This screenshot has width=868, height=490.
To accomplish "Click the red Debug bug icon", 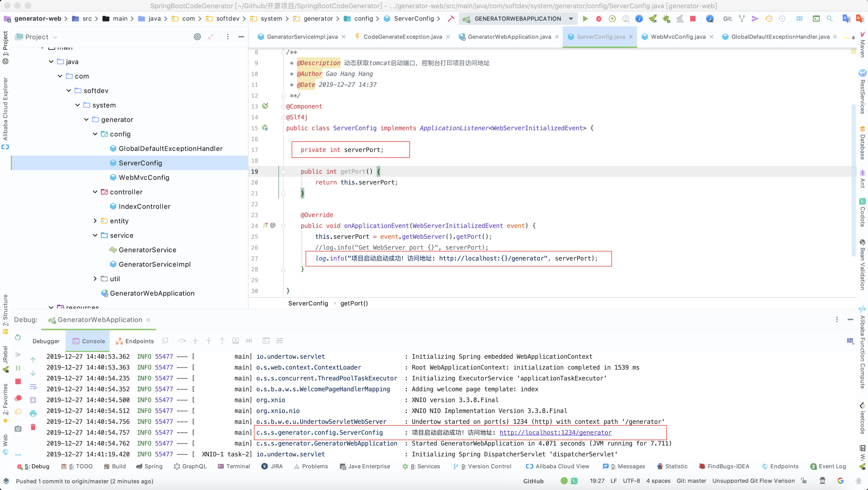I will (599, 19).
